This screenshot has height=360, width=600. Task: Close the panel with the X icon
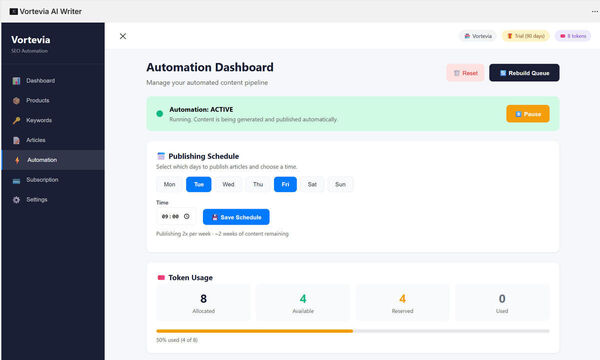click(123, 36)
